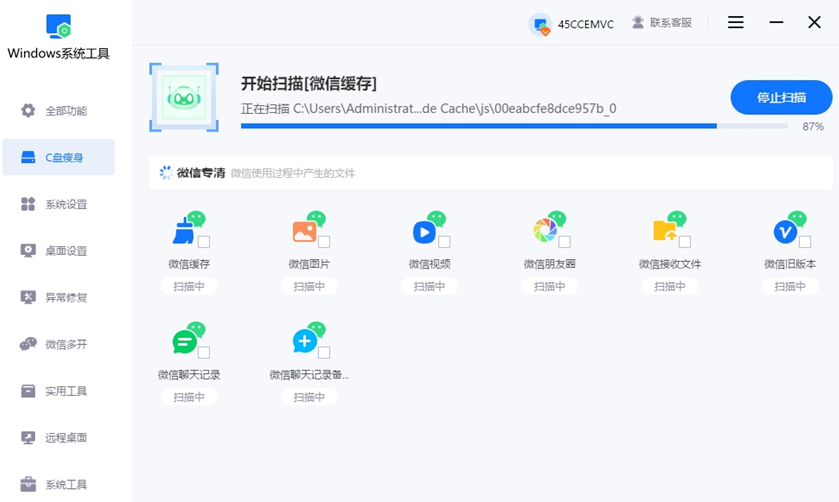Check the 微信聊天记录备份 checkbox
This screenshot has height=502, width=839.
tap(324, 353)
